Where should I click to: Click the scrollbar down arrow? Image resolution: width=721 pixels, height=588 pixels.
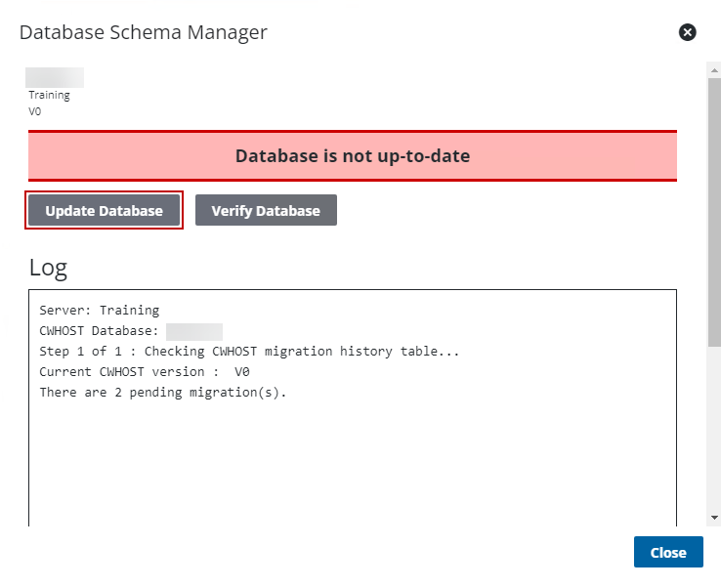[x=714, y=517]
